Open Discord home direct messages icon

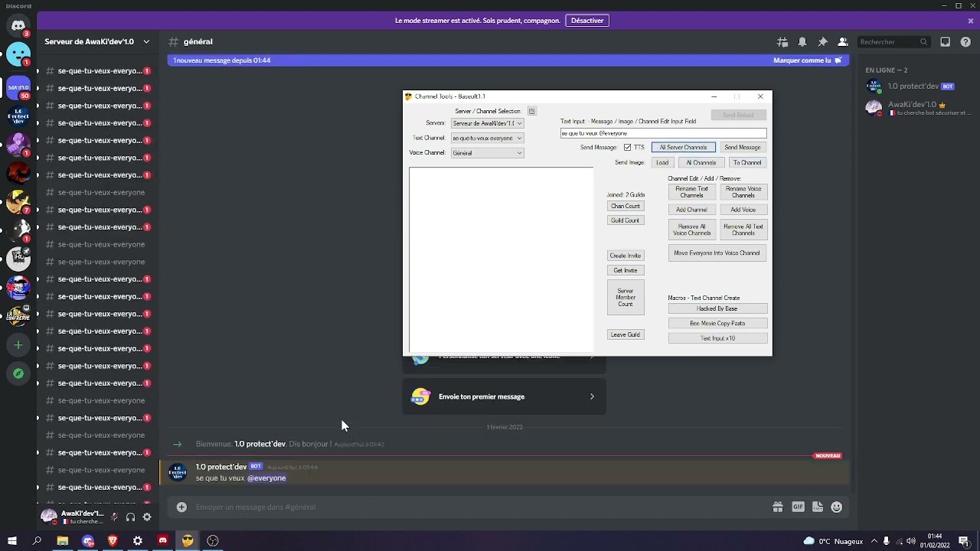tap(18, 26)
